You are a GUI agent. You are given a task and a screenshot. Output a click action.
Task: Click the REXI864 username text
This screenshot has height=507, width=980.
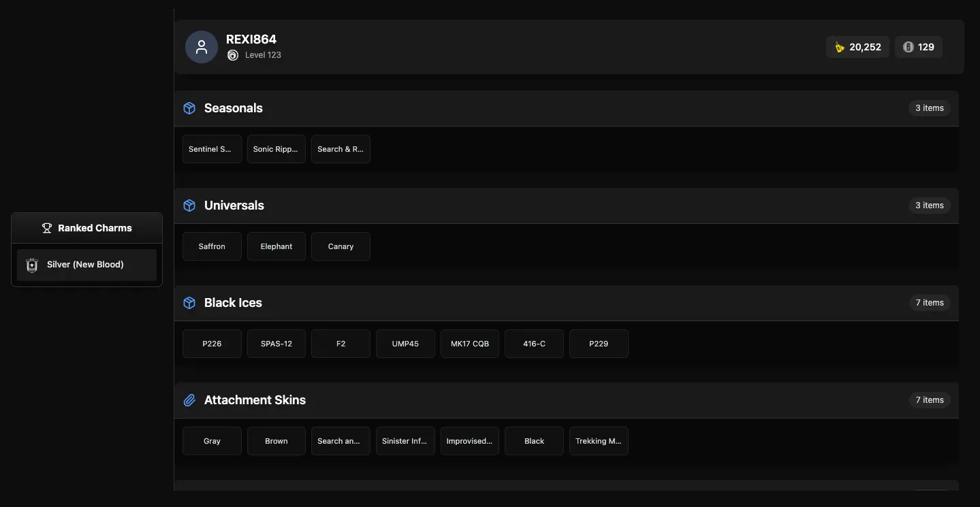(251, 39)
